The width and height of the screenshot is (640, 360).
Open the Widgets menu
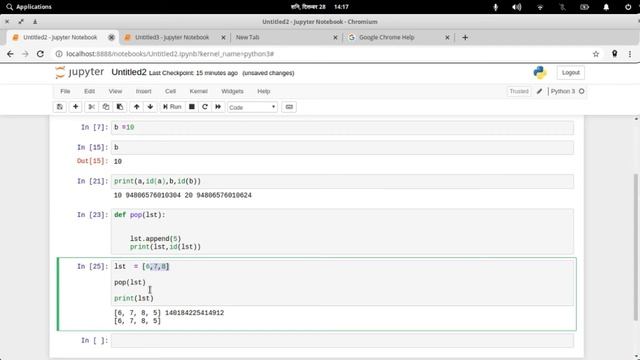[x=232, y=91]
